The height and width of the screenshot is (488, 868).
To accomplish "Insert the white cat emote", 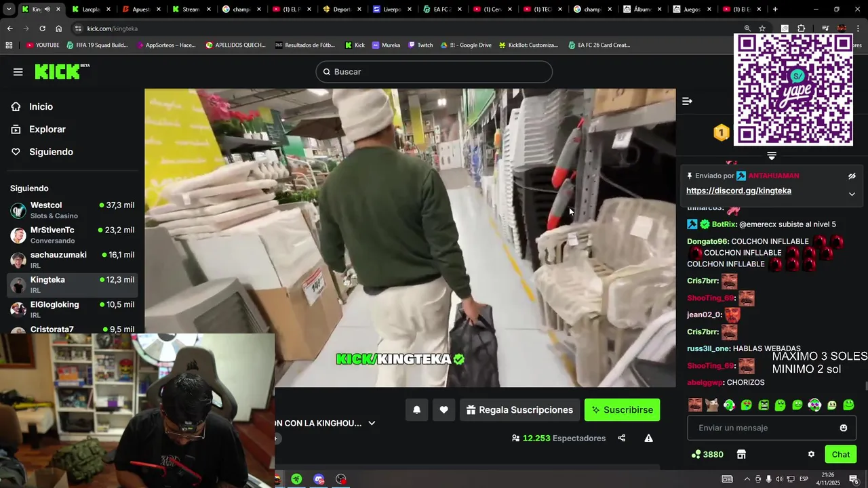I will click(x=712, y=405).
